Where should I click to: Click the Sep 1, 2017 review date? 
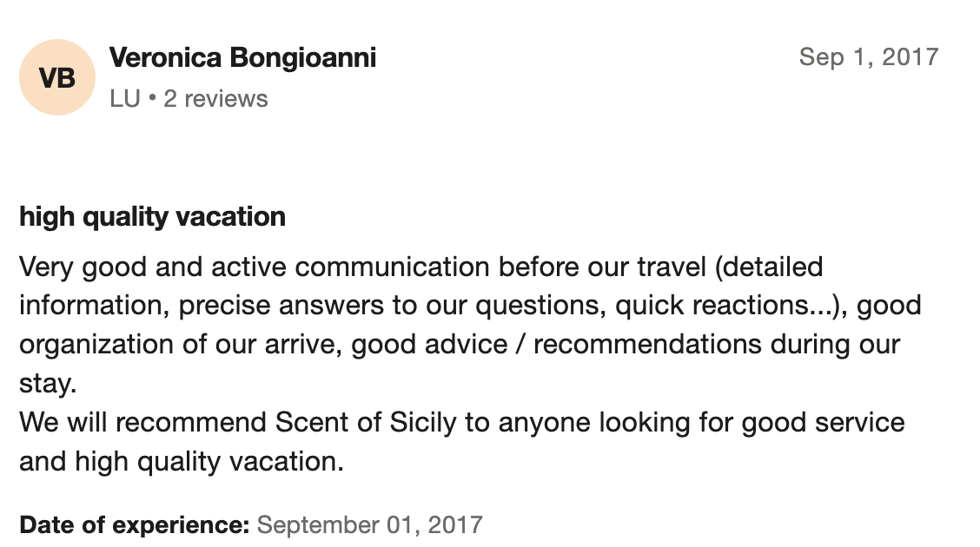868,57
